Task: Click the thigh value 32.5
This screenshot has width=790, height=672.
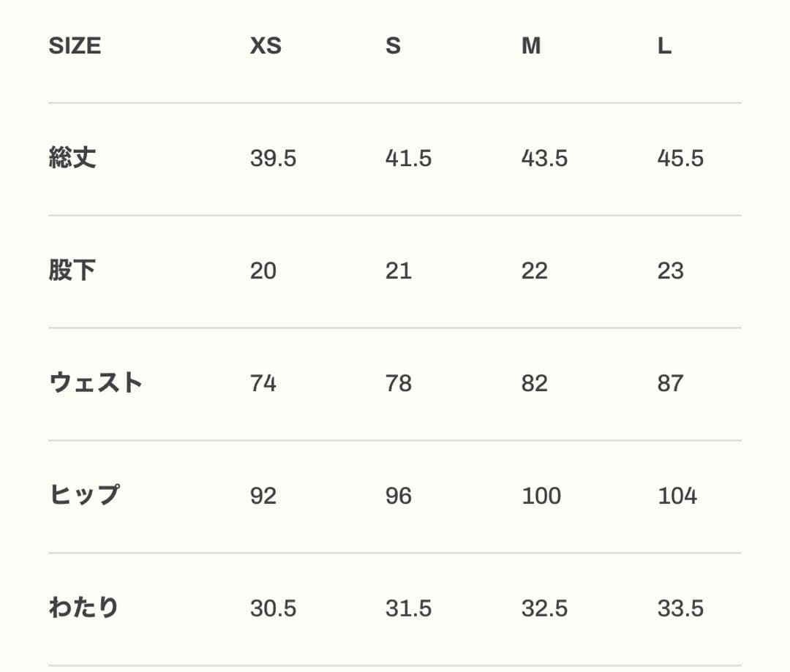Action: pyautogui.click(x=544, y=609)
